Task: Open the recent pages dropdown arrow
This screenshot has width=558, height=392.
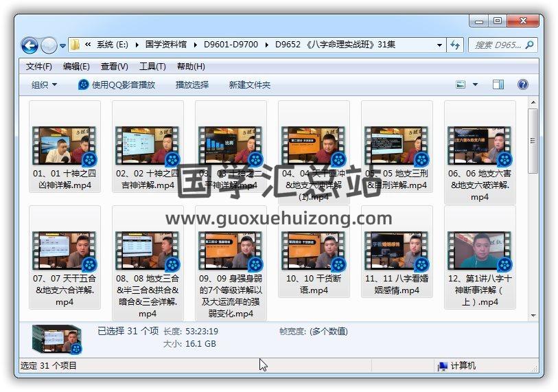Action: pyautogui.click(x=63, y=46)
